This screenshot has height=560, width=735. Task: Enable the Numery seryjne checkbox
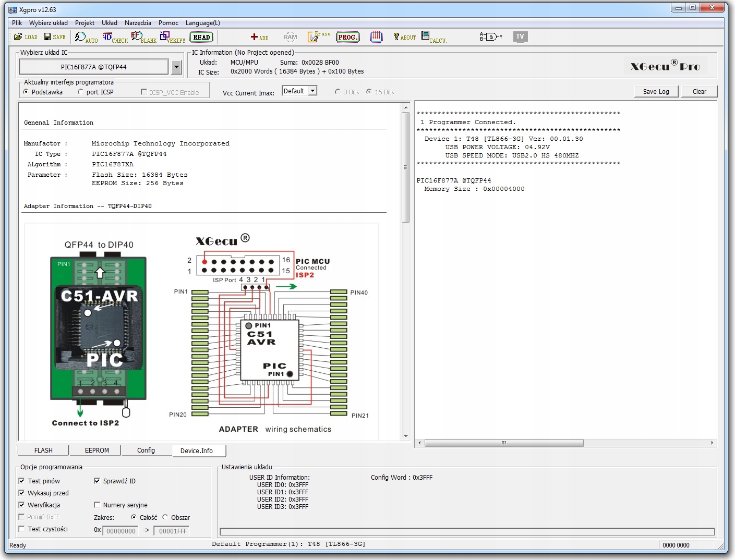[x=97, y=505]
